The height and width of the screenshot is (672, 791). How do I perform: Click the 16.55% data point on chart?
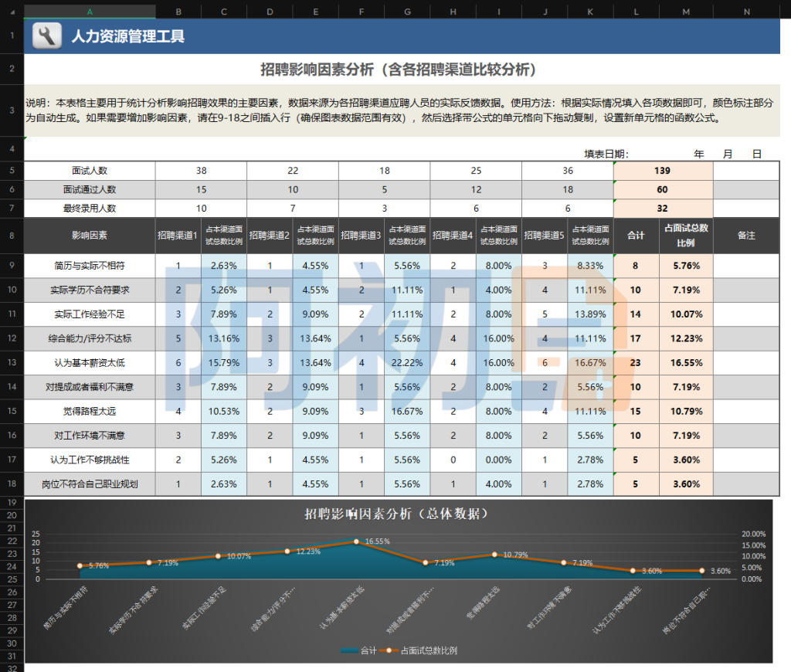point(356,541)
